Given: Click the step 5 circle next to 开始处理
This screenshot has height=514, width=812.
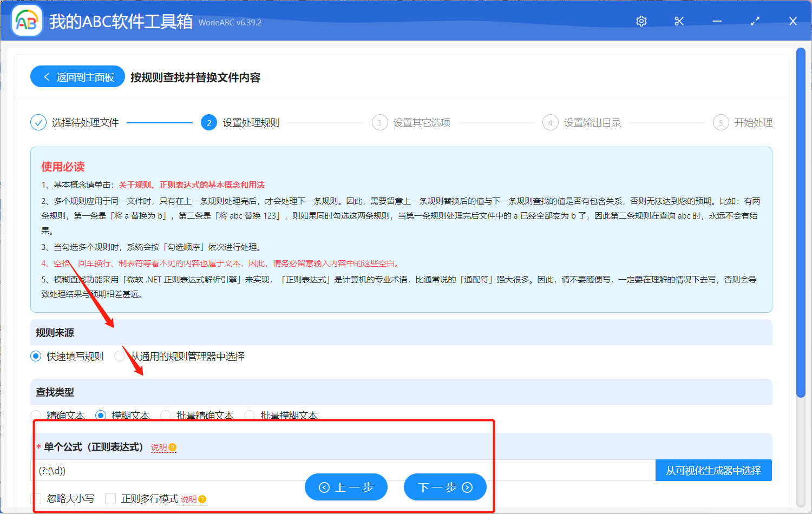Looking at the screenshot, I should 721,122.
